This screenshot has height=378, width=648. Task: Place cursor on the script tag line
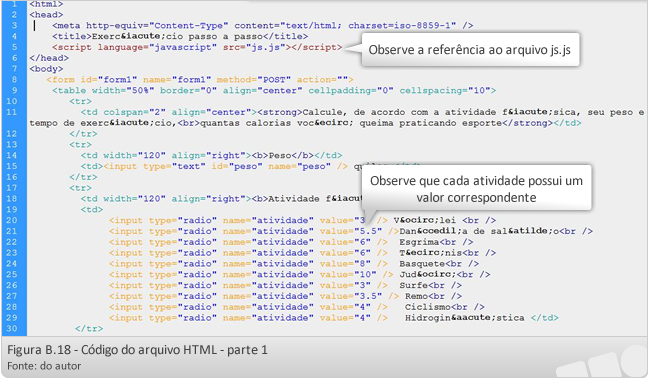coord(197,47)
